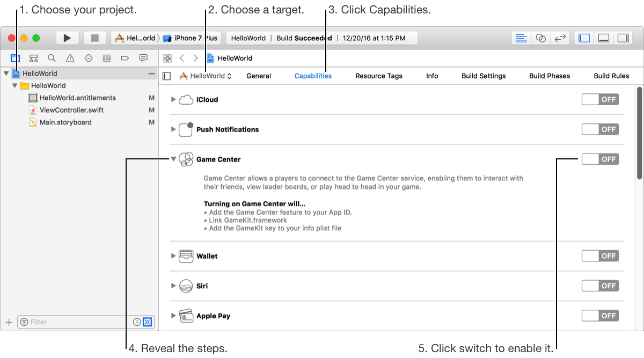Stop the running build
The image size is (644, 358).
pos(95,38)
